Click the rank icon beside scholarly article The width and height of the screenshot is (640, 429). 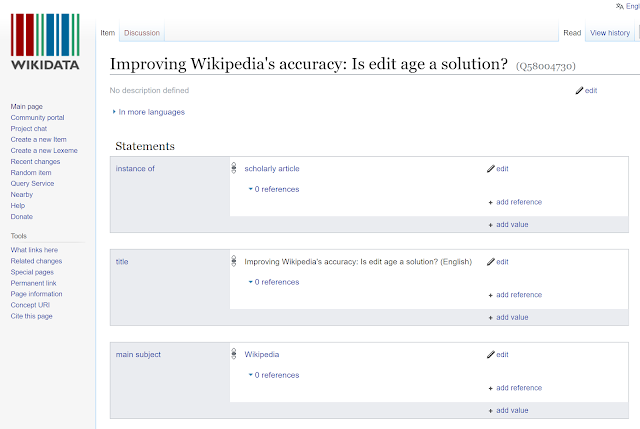tap(234, 168)
